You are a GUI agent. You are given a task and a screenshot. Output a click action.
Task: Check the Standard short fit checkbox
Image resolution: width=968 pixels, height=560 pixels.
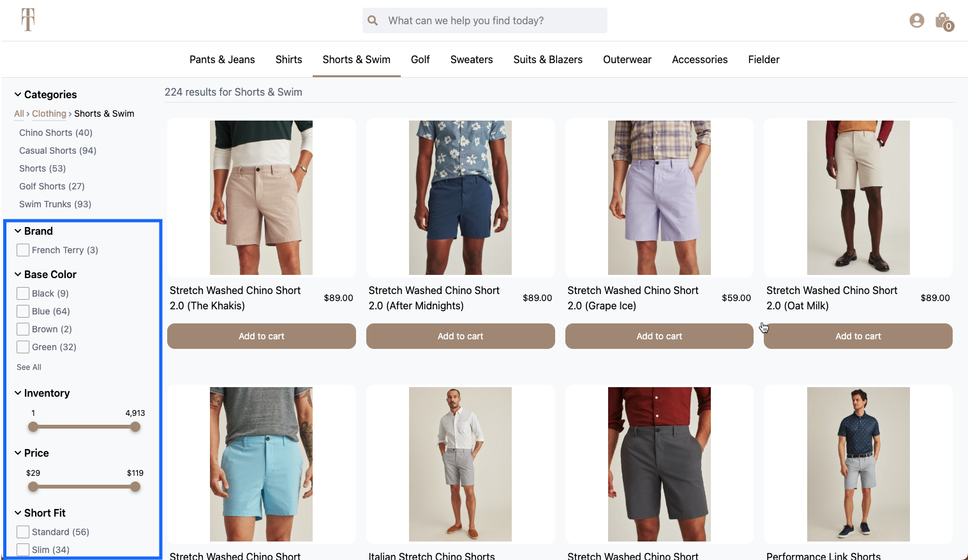tap(23, 532)
